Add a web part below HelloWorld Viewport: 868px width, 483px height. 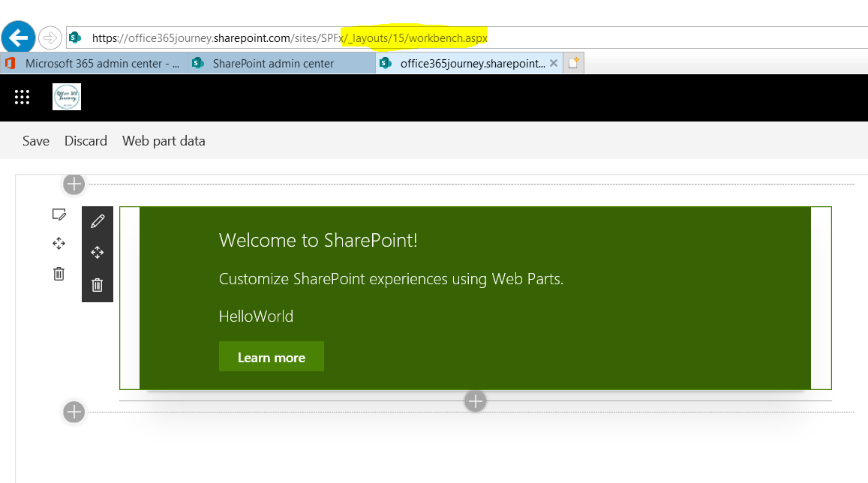[476, 401]
